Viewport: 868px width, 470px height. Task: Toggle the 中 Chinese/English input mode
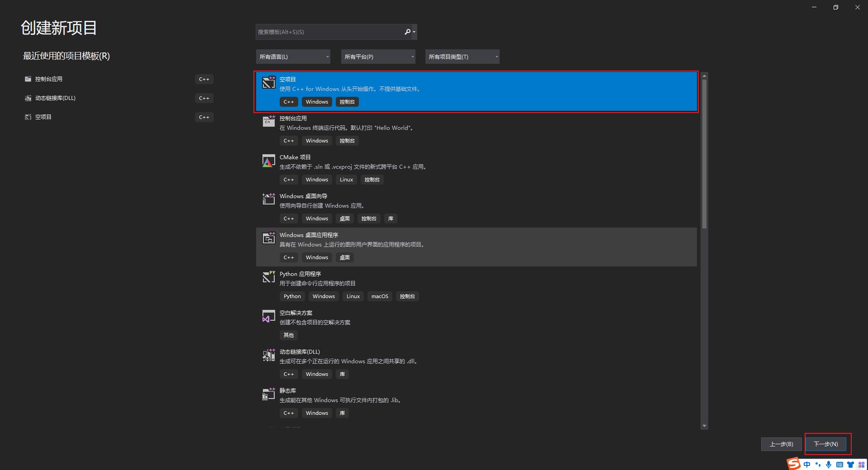click(807, 465)
